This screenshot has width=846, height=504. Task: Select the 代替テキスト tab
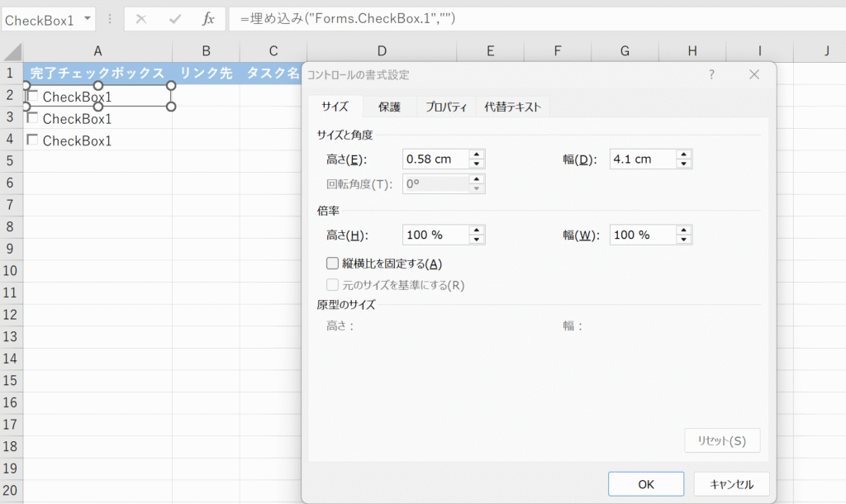(x=512, y=107)
